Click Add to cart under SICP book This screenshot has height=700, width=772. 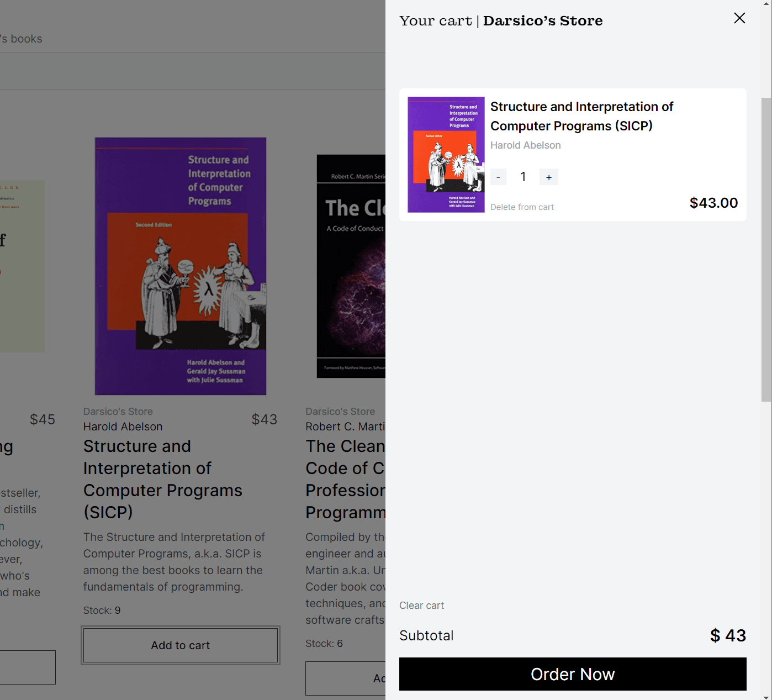point(181,645)
